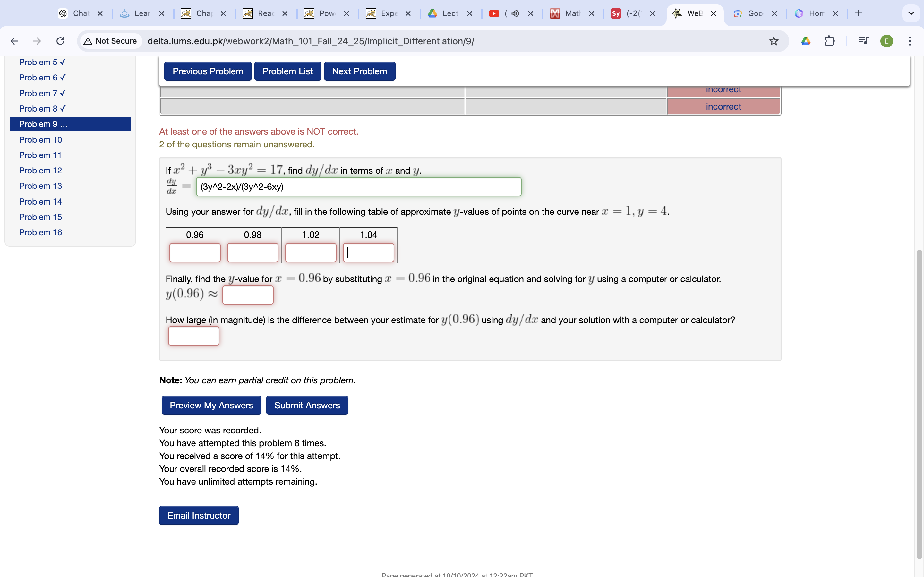
Task: Click the x=1.04 column y-value input field
Action: click(x=368, y=252)
